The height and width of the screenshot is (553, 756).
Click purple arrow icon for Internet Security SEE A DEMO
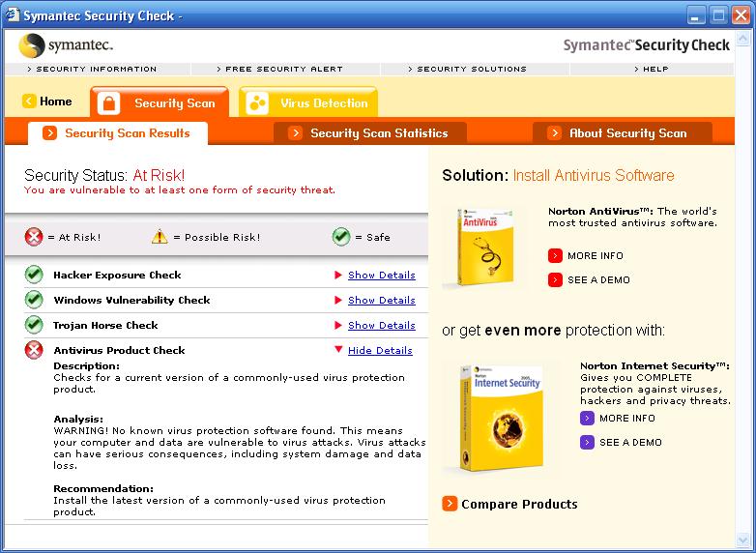click(x=587, y=442)
